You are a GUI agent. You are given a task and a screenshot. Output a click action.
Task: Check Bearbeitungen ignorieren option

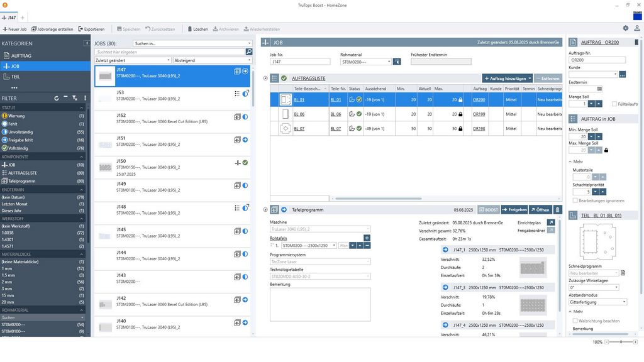point(575,200)
